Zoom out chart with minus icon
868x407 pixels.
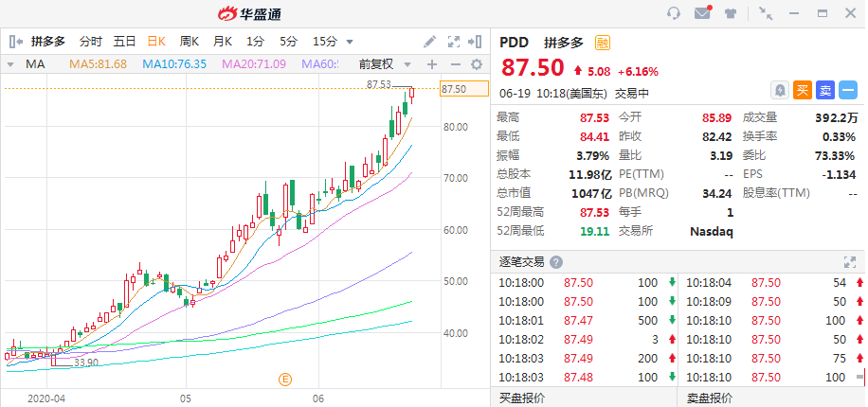pyautogui.click(x=456, y=64)
